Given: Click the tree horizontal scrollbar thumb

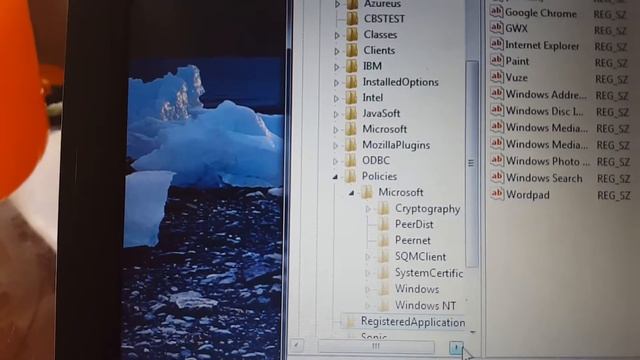Looking at the screenshot, I should pyautogui.click(x=376, y=347).
